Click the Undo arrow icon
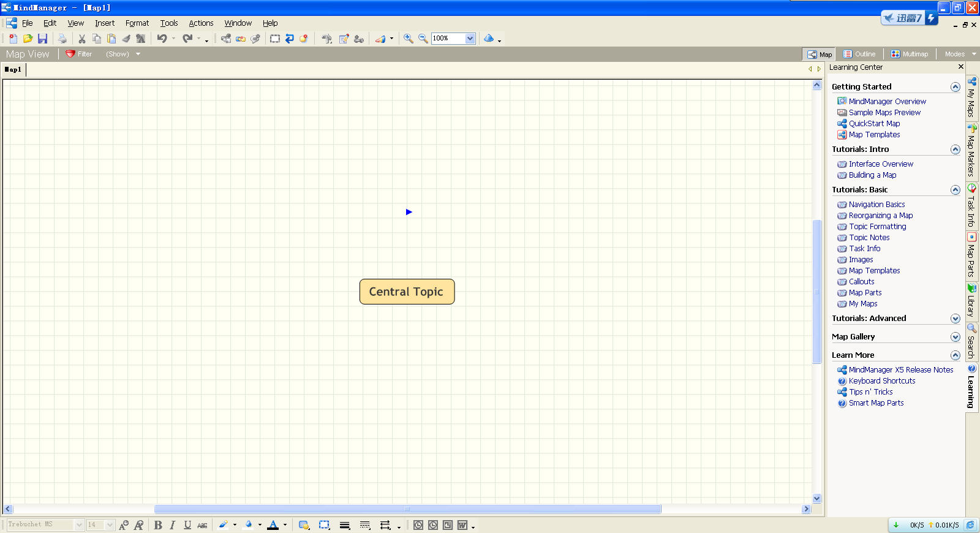Image resolution: width=980 pixels, height=533 pixels. click(x=162, y=39)
